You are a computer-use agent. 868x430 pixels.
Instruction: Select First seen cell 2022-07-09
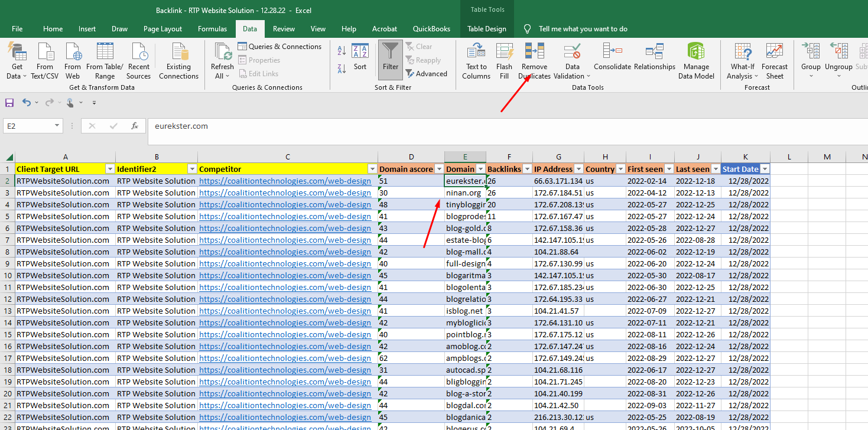click(650, 311)
